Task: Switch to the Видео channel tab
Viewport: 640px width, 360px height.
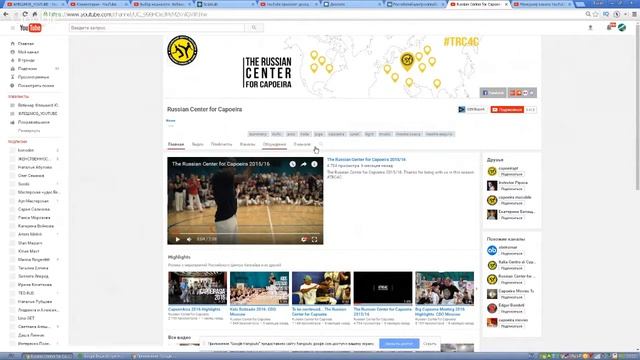Action: 198,144
